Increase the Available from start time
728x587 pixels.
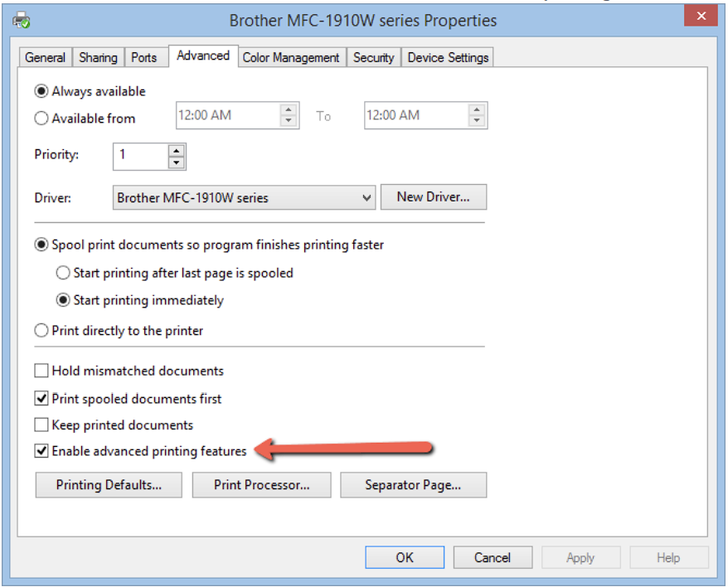(x=289, y=109)
